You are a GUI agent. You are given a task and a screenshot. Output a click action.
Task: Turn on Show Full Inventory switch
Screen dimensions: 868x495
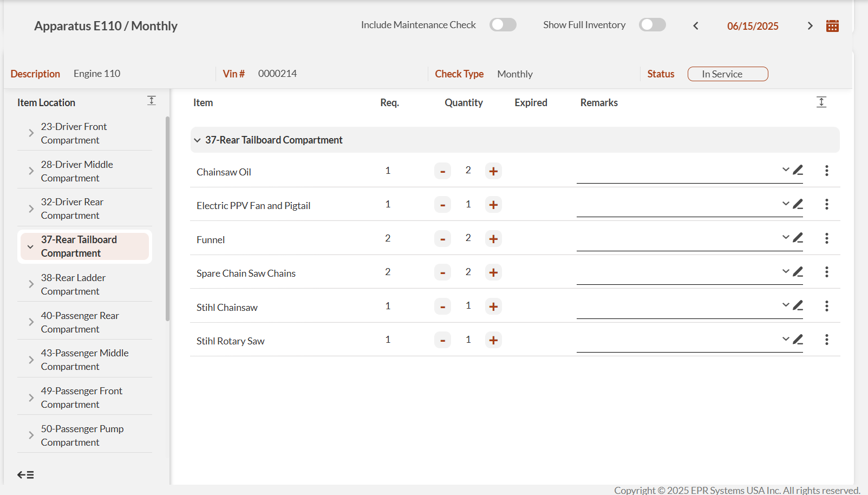(652, 25)
